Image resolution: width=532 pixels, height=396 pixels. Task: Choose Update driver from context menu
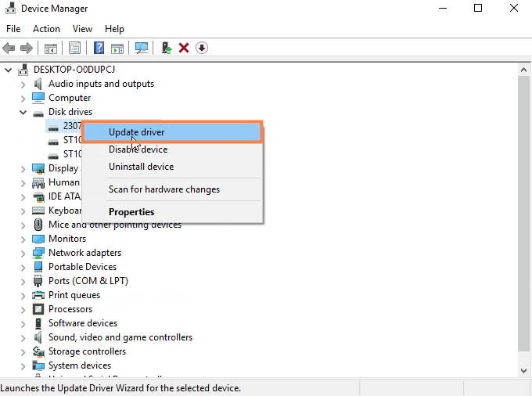coord(172,132)
